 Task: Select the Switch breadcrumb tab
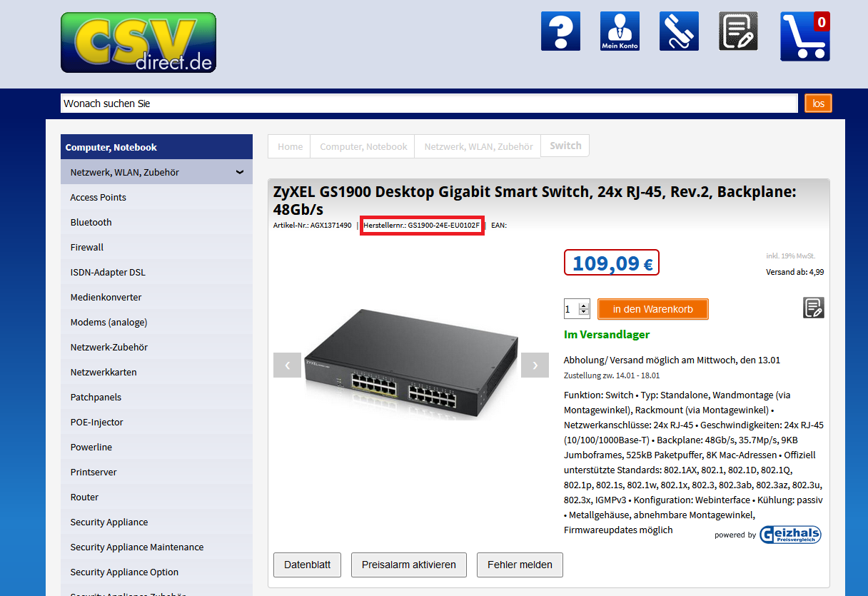click(x=565, y=146)
